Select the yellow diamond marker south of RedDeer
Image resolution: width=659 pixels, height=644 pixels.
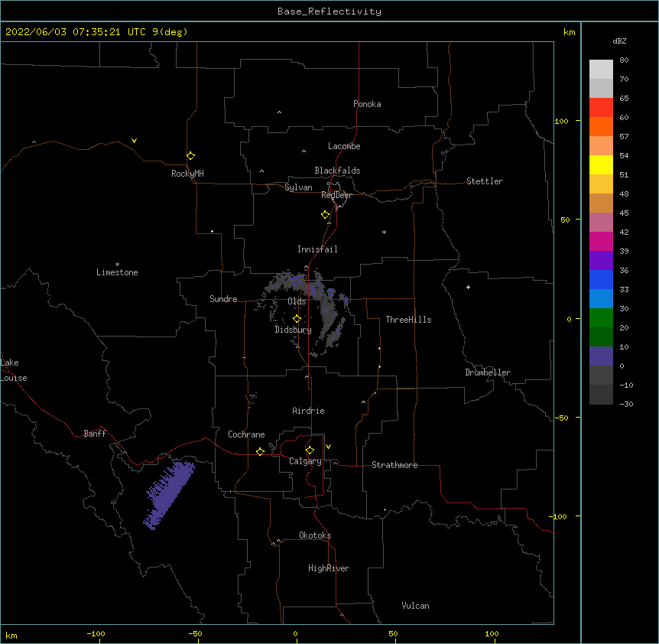tap(326, 215)
